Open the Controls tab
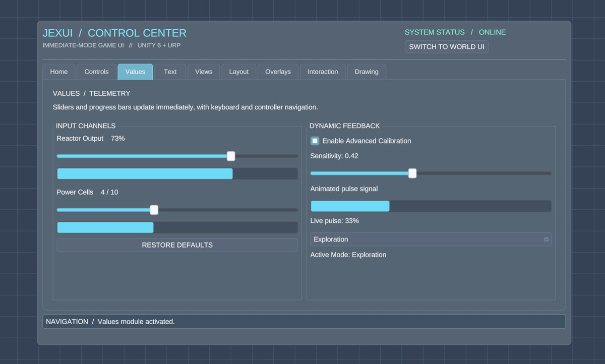This screenshot has width=605, height=364. tap(96, 72)
